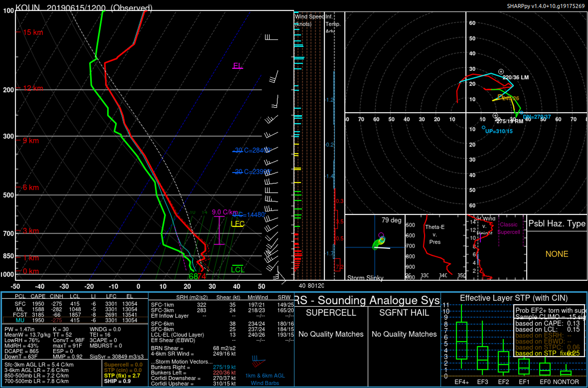Screen dimensions: 588x388
Task: Click the 220/36 LM storm motion marker
Action: (501, 72)
